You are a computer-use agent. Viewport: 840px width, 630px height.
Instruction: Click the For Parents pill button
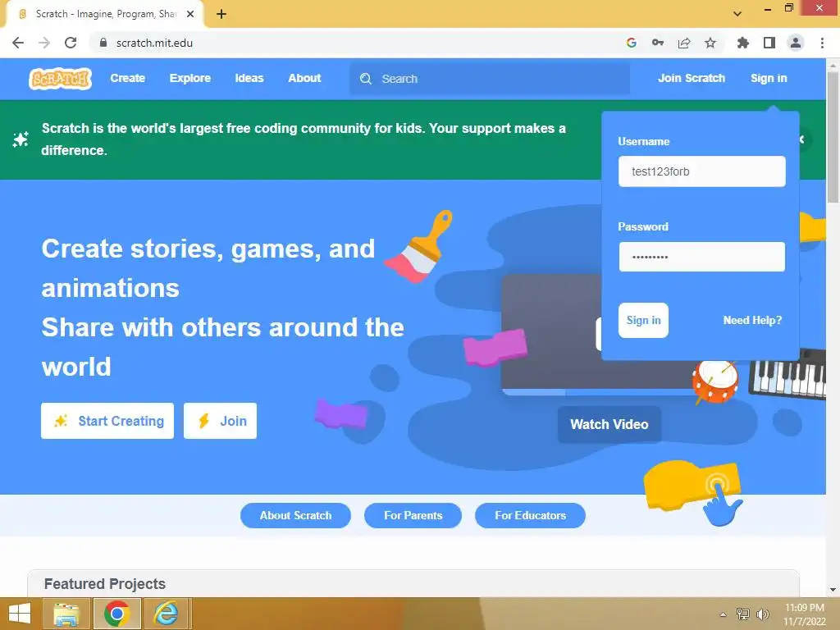(x=413, y=515)
